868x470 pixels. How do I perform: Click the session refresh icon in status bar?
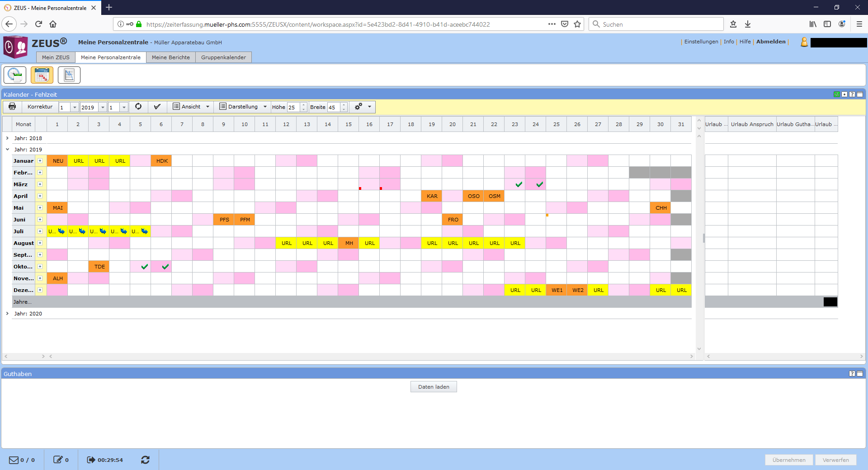pyautogui.click(x=145, y=460)
